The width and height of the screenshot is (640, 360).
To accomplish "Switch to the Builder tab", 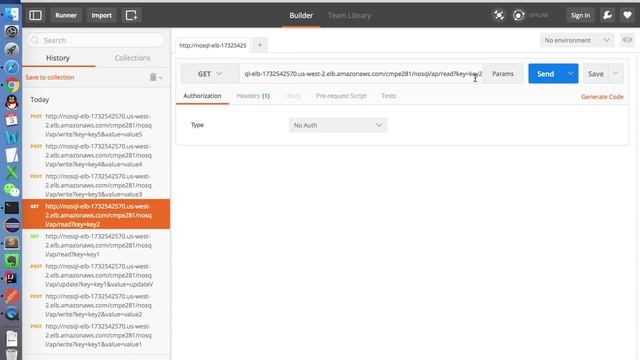I will point(301,16).
